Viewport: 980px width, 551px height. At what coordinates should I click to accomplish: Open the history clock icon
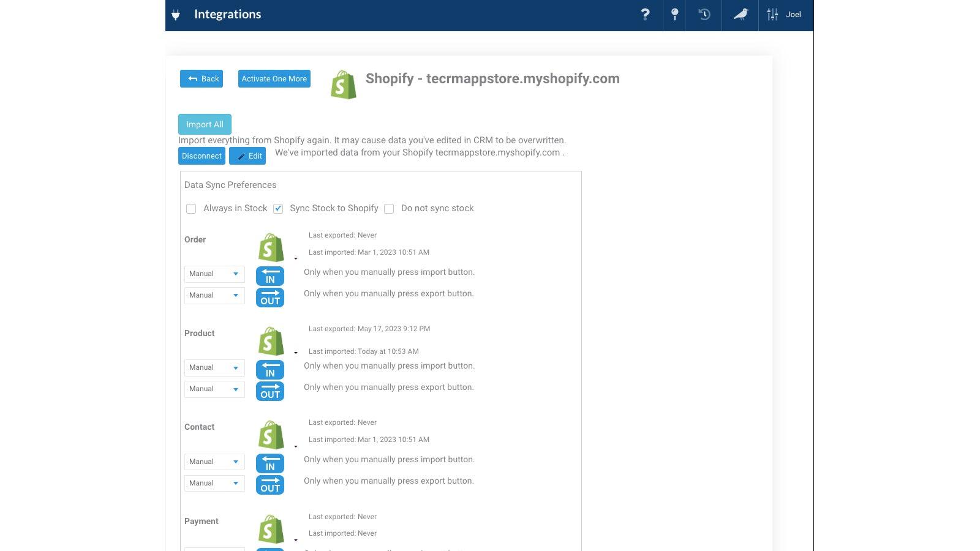[x=703, y=15]
